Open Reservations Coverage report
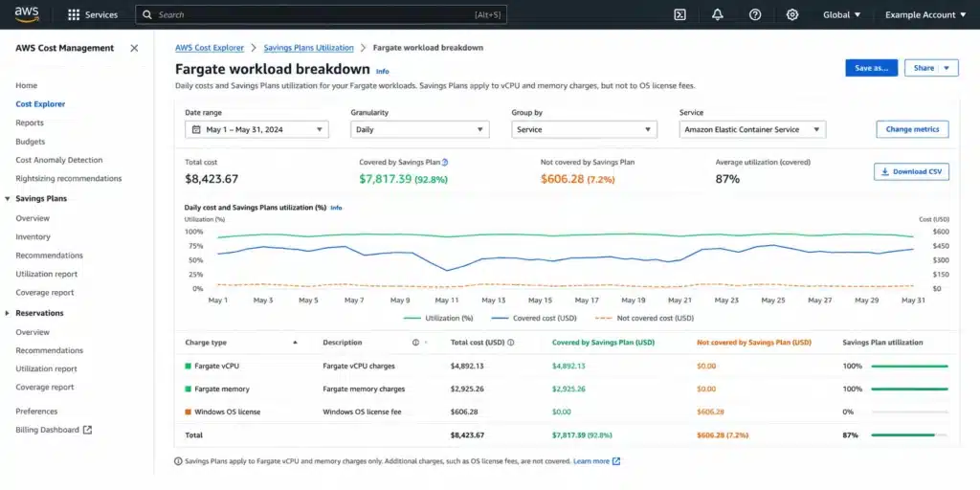Viewport: 980px width, 490px height. [44, 388]
